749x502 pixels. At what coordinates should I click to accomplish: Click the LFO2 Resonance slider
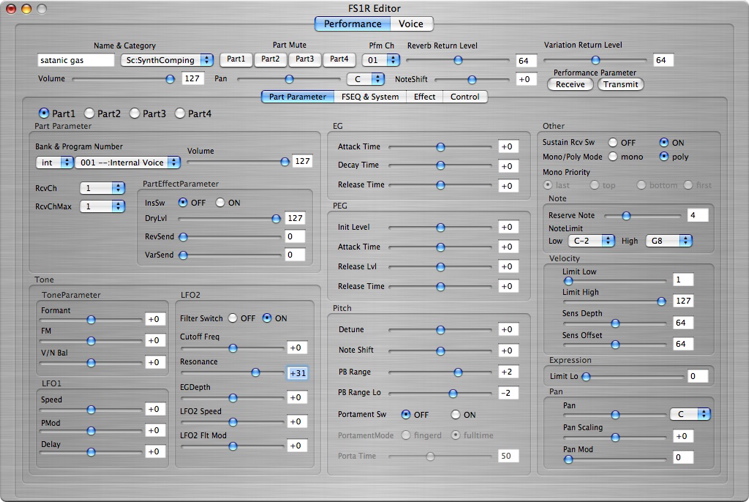pos(233,372)
